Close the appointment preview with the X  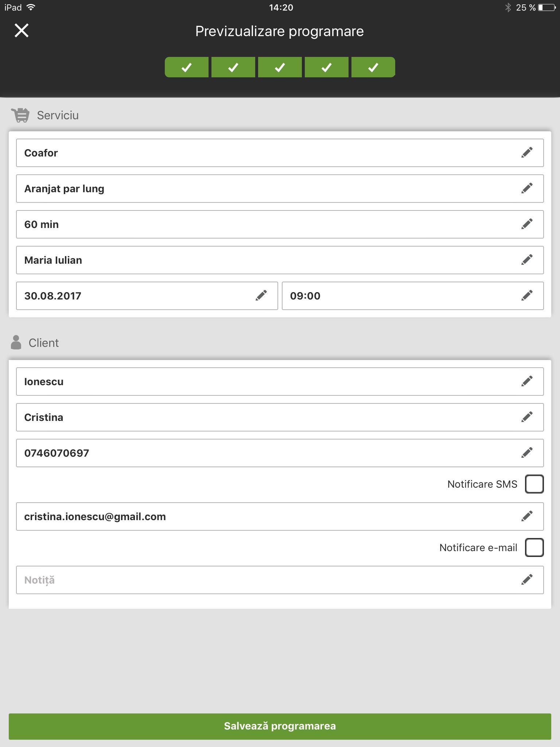tap(22, 31)
